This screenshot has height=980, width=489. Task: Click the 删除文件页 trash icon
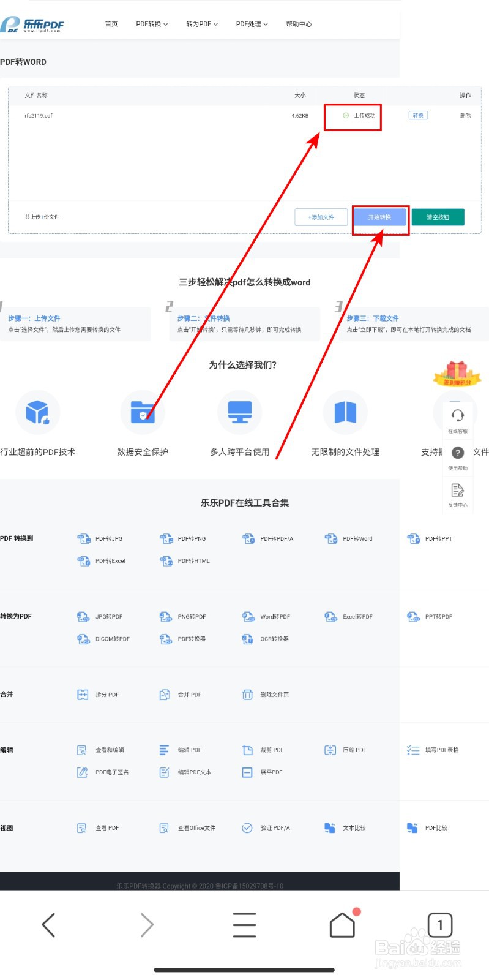[247, 695]
